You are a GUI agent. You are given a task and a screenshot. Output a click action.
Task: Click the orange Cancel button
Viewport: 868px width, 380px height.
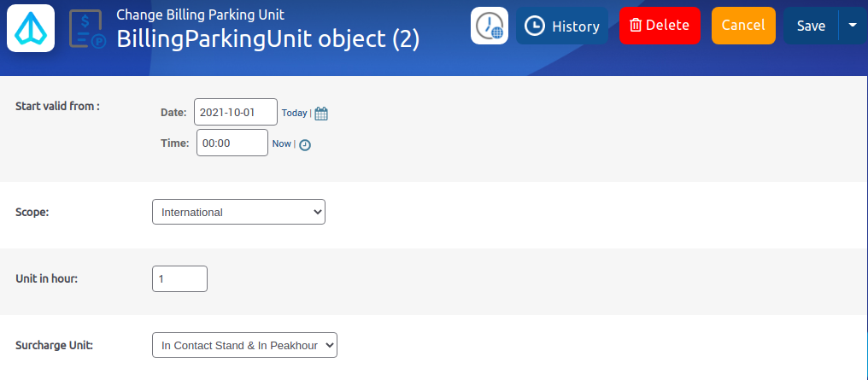tap(742, 26)
